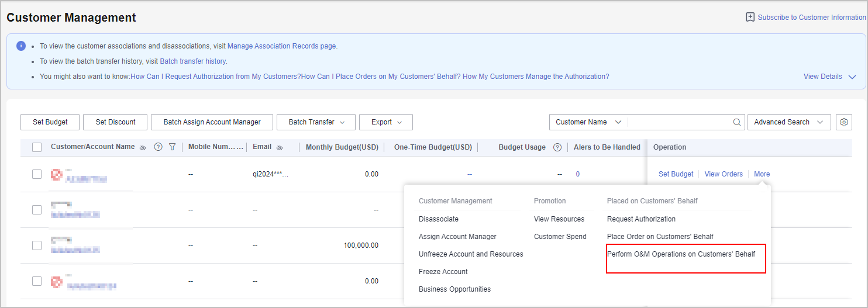Click the Budget Usage help icon

click(x=557, y=147)
